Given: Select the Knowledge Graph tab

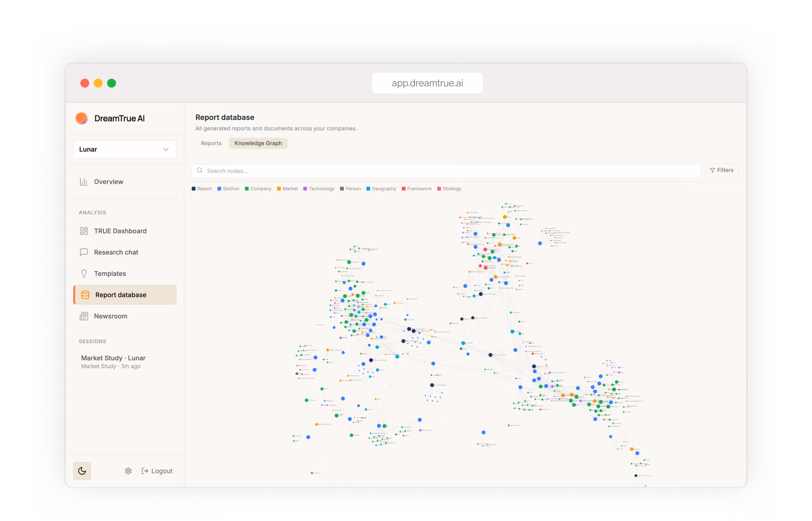Looking at the screenshot, I should (x=258, y=143).
